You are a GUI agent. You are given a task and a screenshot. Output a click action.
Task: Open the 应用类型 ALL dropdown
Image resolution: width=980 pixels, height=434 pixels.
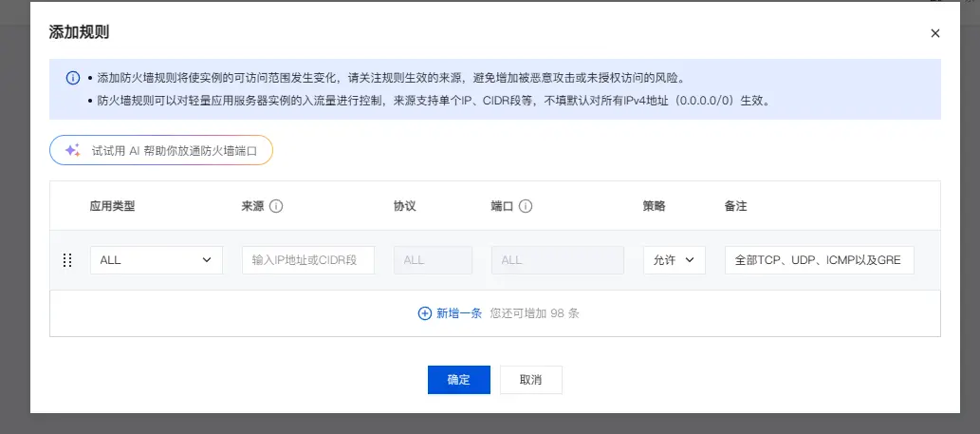point(156,260)
